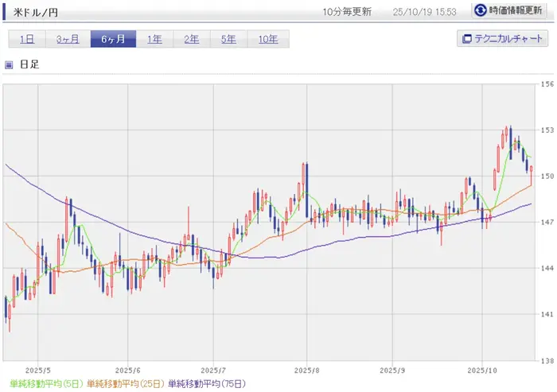Switch to the 2年 range tab
Image resolution: width=557 pixels, height=392 pixels.
(x=192, y=39)
